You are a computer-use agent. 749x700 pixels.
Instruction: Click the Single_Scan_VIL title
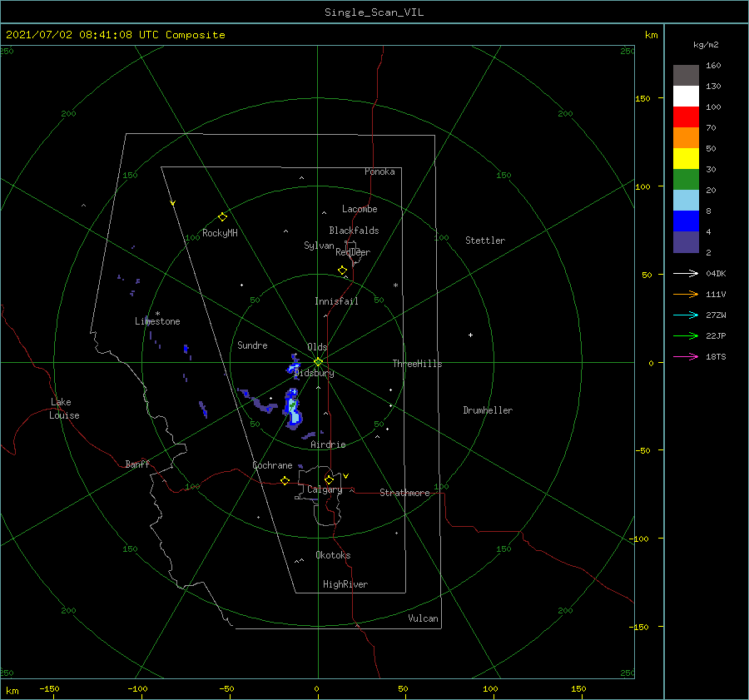coord(374,12)
